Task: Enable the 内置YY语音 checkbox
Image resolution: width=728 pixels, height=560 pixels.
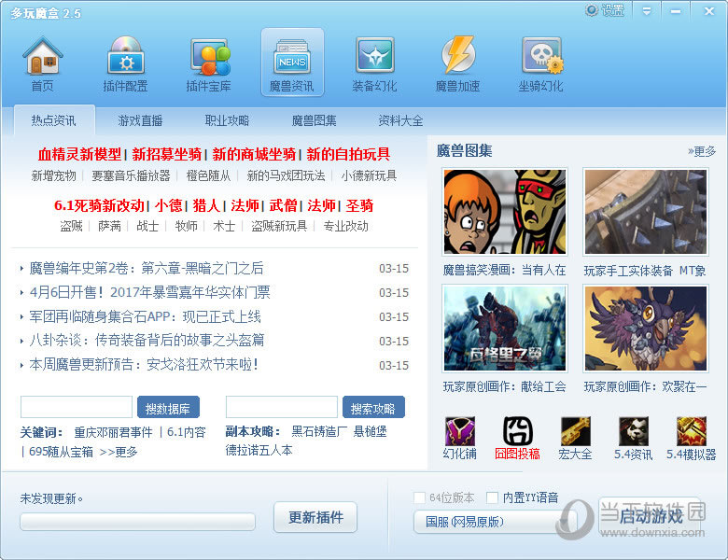Action: 492,497
